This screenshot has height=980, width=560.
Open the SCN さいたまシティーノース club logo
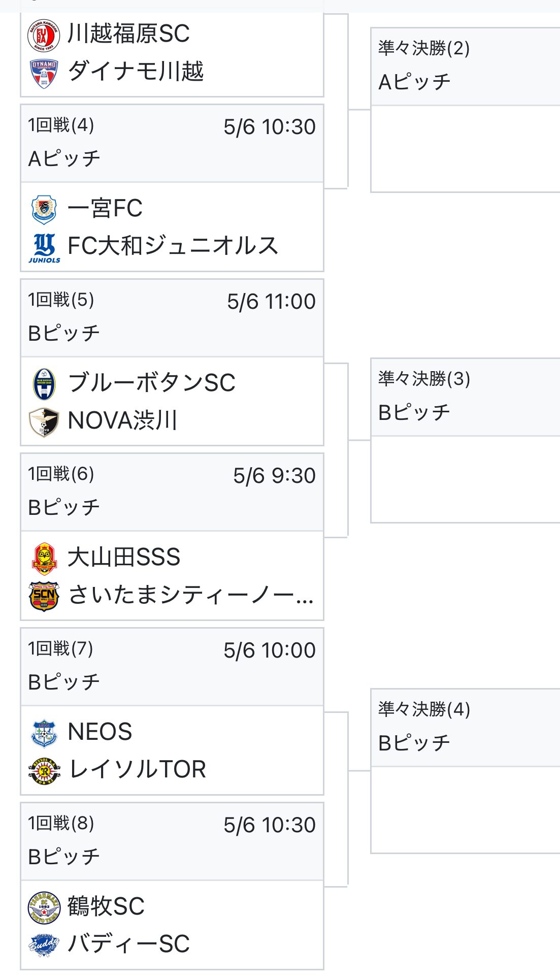tap(44, 596)
